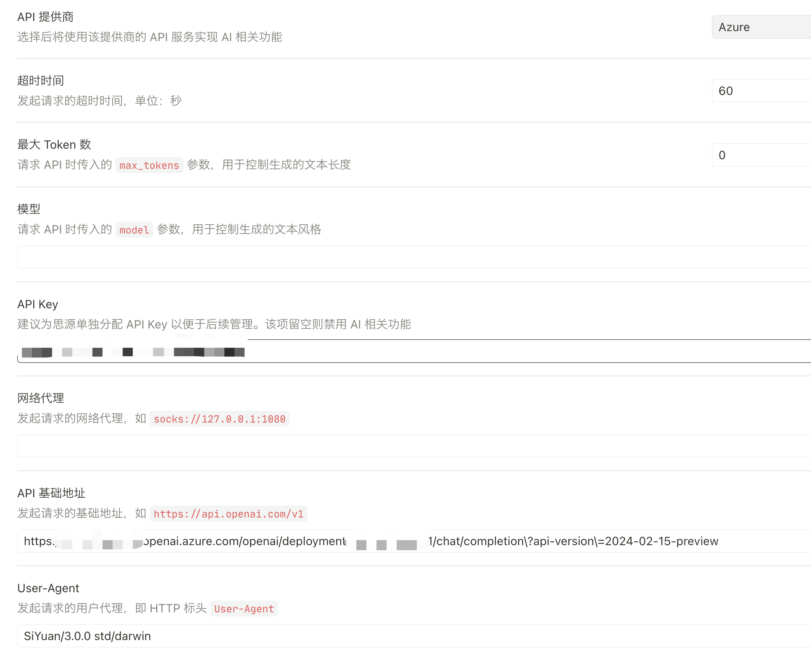The width and height of the screenshot is (811, 672).
Task: Click the red User-Agent code tag
Action: point(244,609)
